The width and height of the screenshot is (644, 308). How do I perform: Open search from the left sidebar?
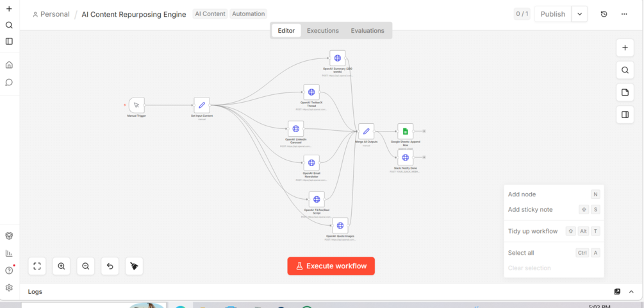pyautogui.click(x=9, y=25)
